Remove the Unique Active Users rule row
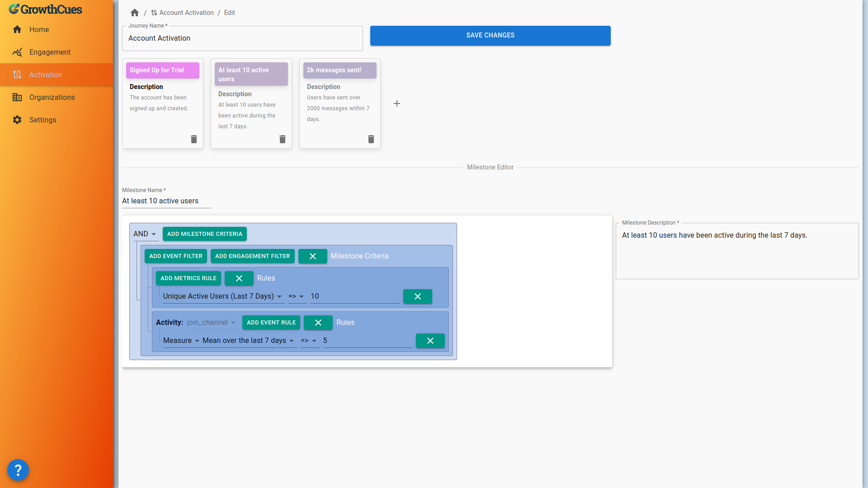This screenshot has height=488, width=868. click(x=417, y=296)
